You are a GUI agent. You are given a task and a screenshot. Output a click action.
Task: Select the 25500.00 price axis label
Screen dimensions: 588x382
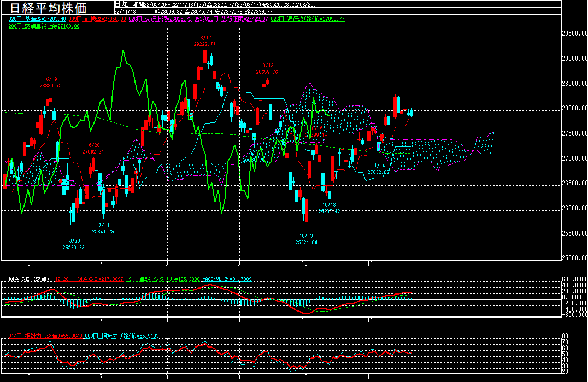pos(574,233)
